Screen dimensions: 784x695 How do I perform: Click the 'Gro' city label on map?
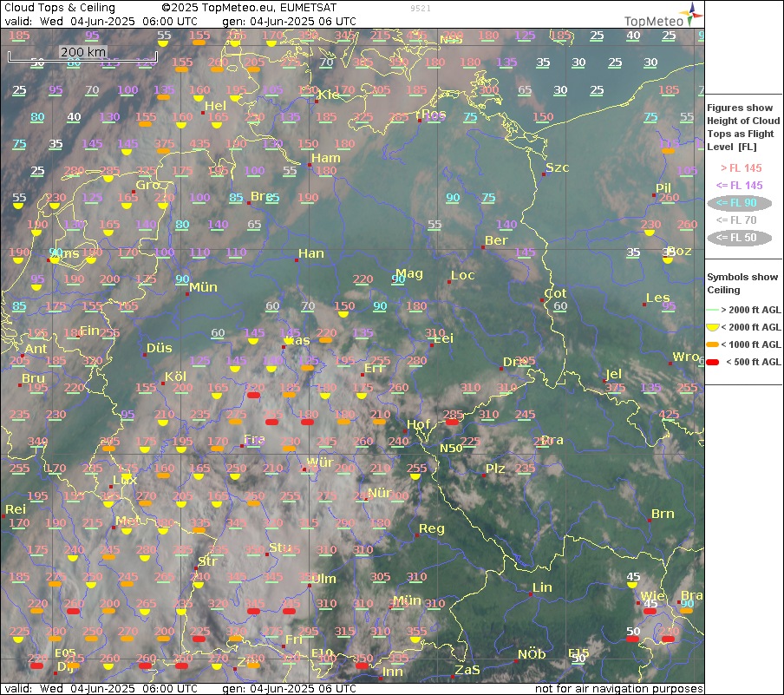pyautogui.click(x=147, y=185)
